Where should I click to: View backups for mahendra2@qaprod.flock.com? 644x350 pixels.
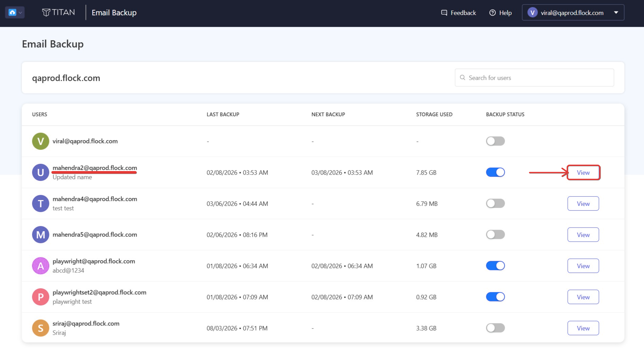point(583,172)
